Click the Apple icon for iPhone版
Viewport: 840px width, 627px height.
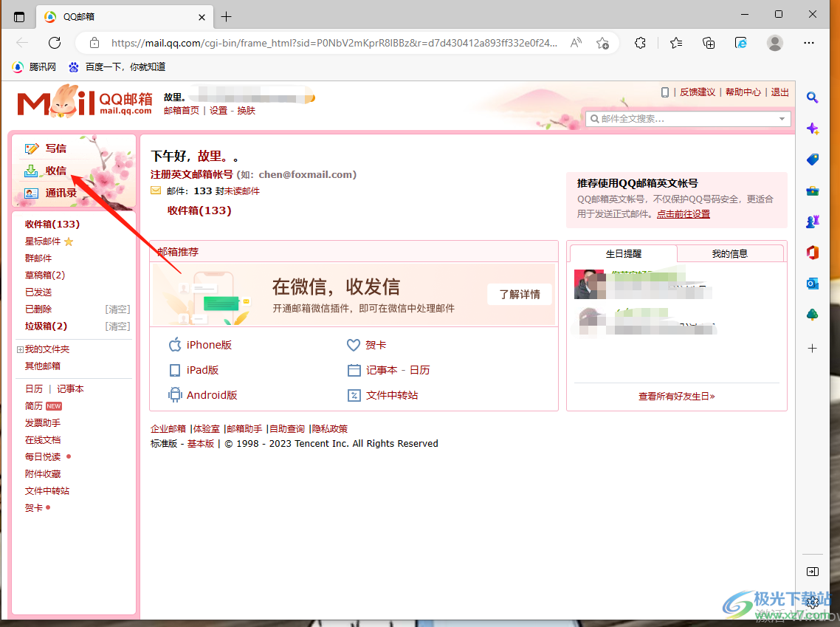(x=175, y=345)
